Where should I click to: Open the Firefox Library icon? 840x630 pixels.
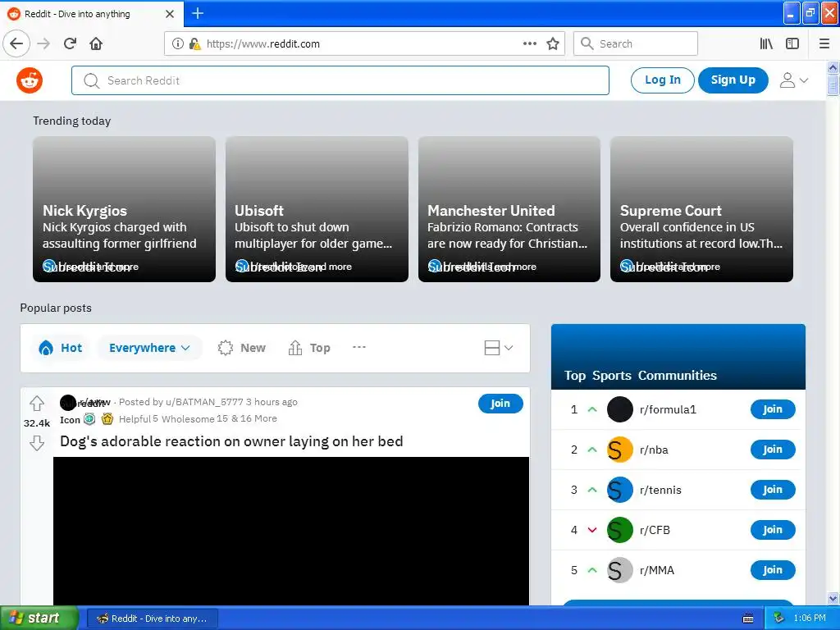coord(766,43)
